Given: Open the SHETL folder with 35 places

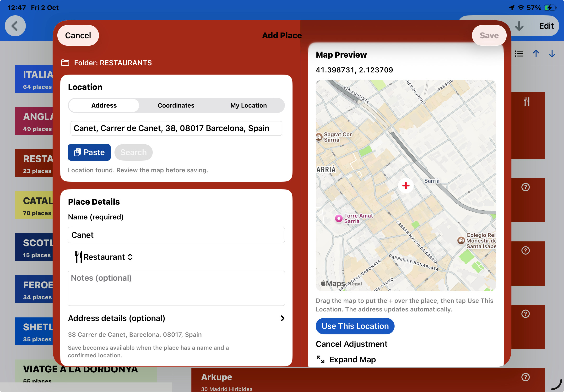Looking at the screenshot, I should point(34,331).
